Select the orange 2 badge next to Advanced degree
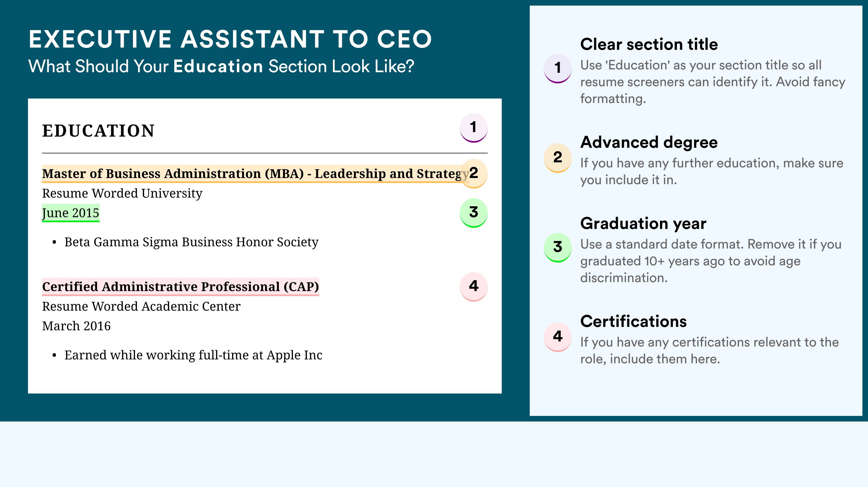Screen dimensions: 868x487 tap(557, 158)
